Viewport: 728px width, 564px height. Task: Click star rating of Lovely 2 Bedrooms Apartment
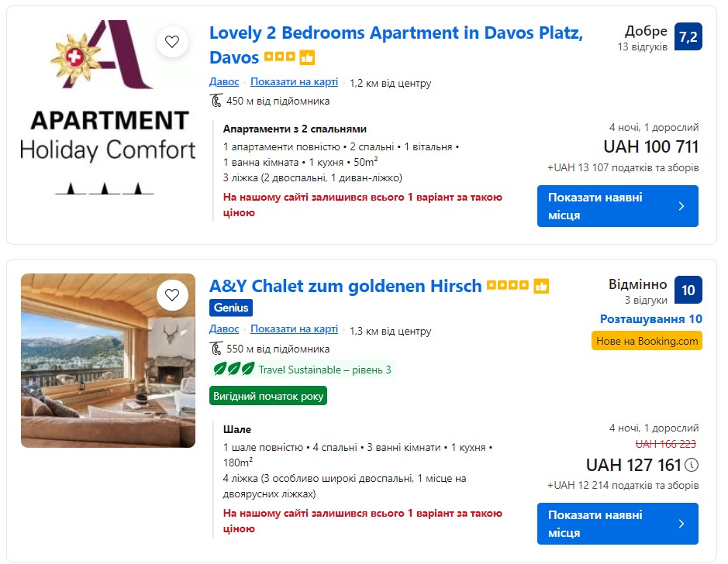(279, 57)
